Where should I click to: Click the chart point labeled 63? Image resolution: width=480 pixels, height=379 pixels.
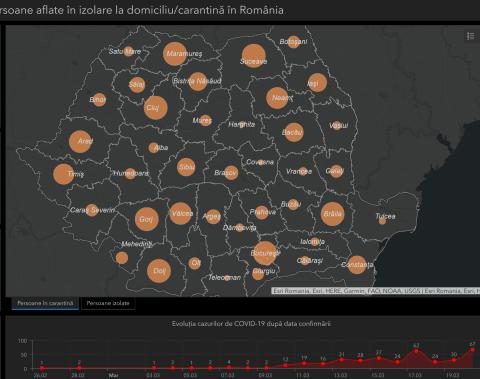tap(416, 351)
